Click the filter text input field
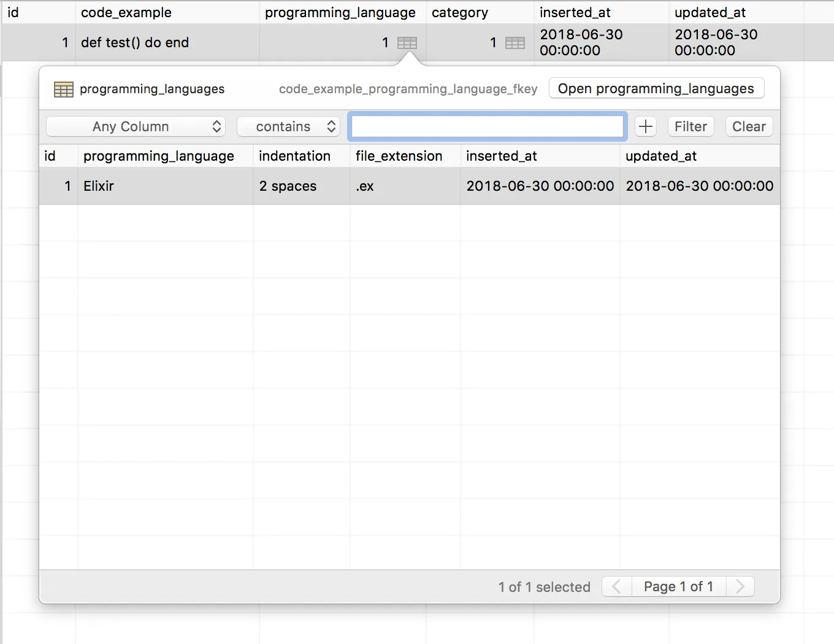 [488, 126]
